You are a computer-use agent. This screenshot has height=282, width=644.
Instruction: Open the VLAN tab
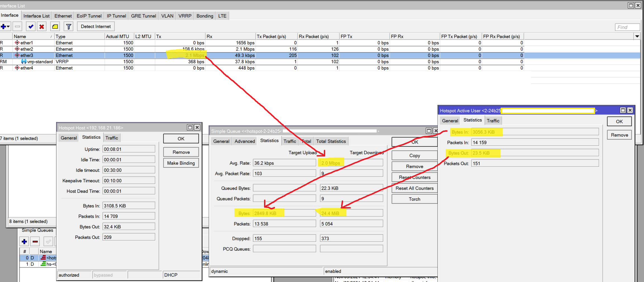click(x=167, y=16)
